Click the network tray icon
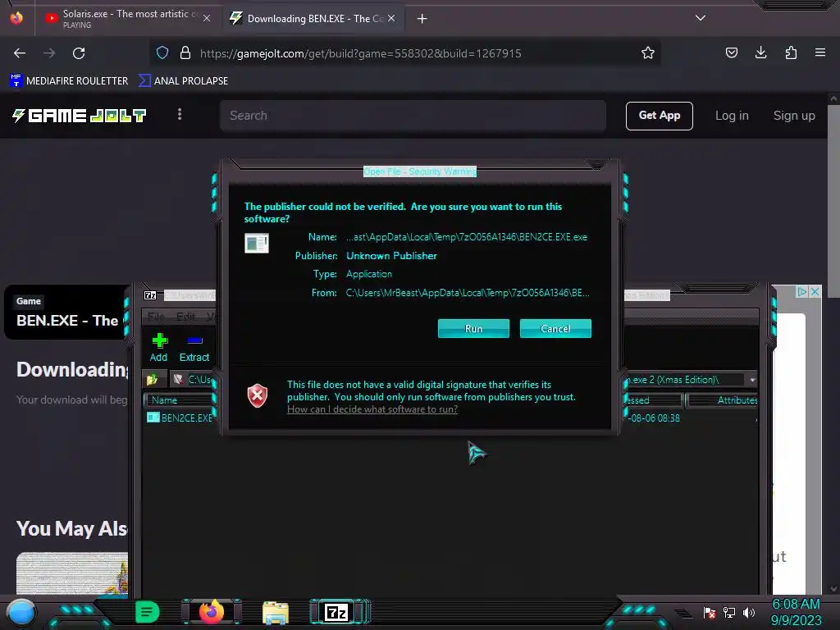Screen dimensions: 840x630 [x=729, y=612]
